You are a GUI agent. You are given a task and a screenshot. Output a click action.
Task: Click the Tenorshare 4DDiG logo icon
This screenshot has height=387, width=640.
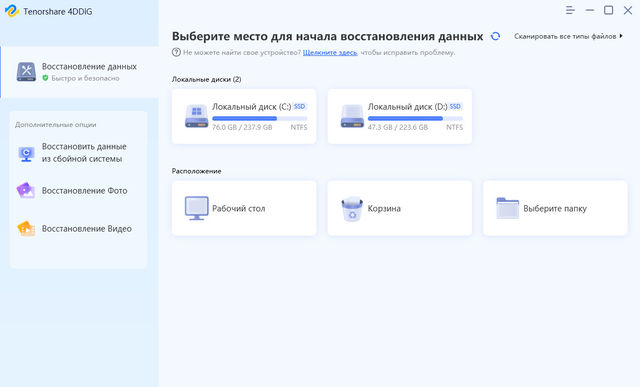(x=11, y=11)
